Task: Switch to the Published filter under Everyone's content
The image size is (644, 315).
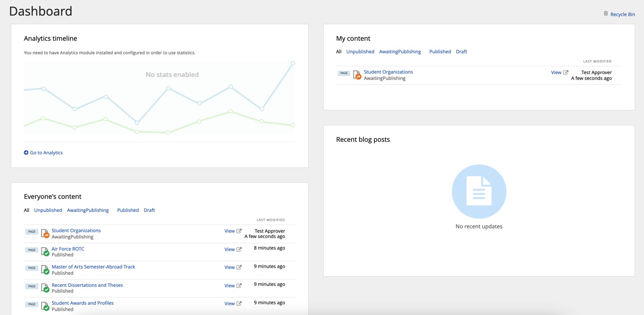Action: coord(128,210)
